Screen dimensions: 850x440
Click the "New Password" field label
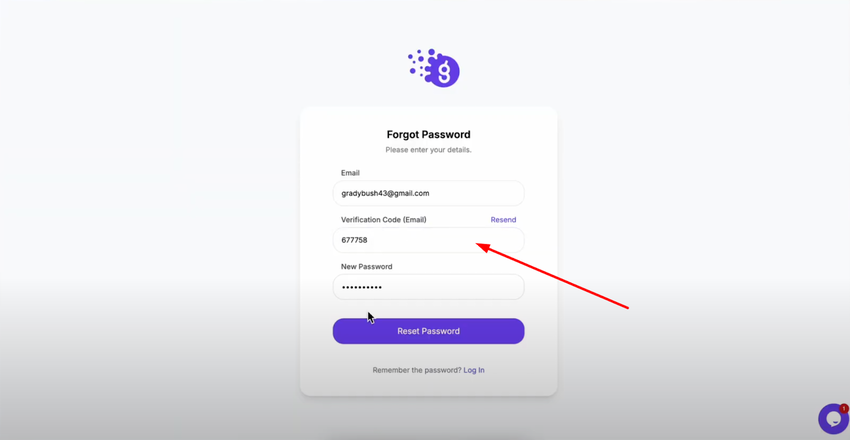click(x=366, y=267)
